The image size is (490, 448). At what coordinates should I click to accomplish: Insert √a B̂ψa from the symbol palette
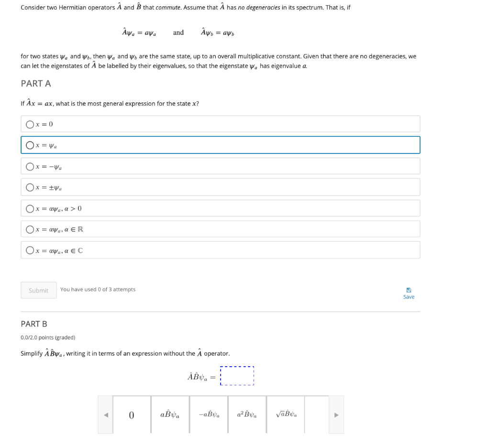pos(286,415)
